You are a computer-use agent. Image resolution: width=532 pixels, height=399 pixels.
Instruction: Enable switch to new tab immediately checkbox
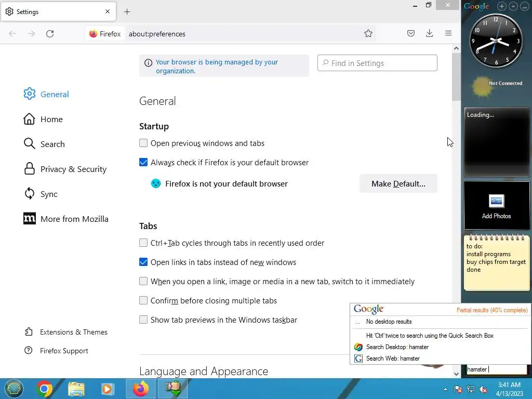point(143,281)
